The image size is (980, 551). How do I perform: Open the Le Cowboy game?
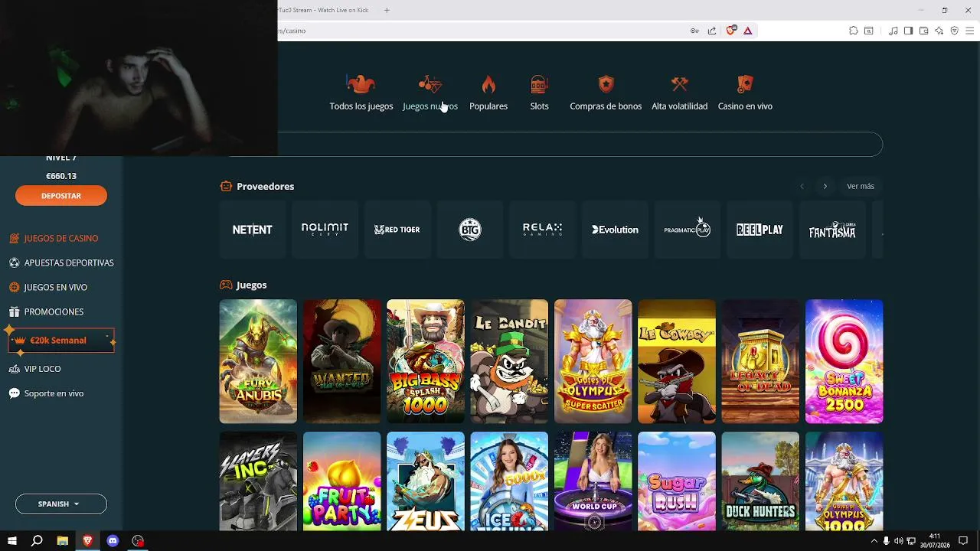click(677, 361)
